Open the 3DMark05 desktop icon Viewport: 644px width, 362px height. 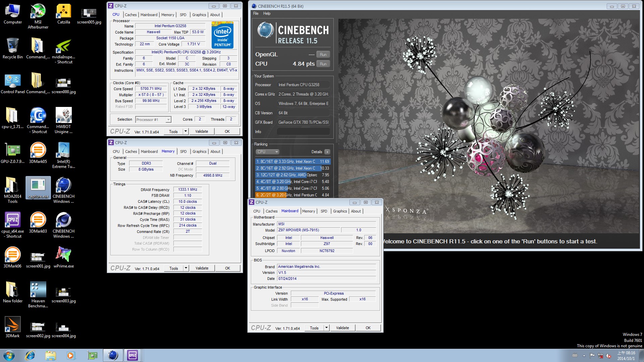coord(38,153)
